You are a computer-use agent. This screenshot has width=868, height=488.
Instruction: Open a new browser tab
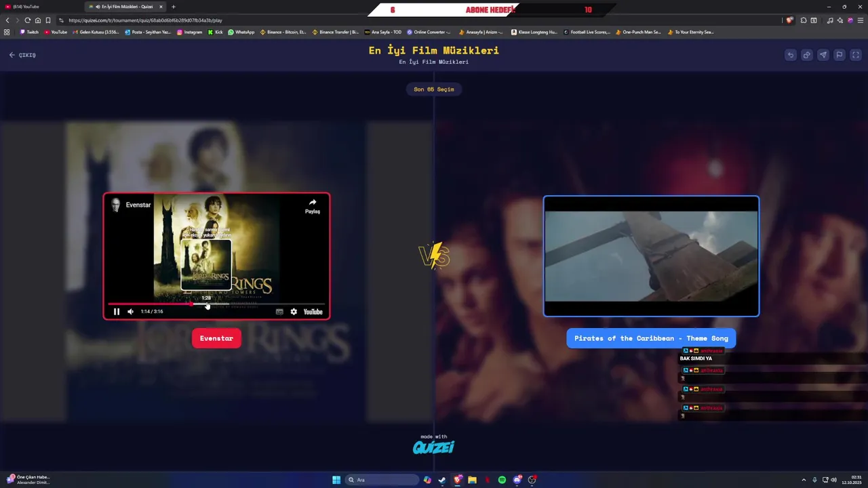[174, 7]
